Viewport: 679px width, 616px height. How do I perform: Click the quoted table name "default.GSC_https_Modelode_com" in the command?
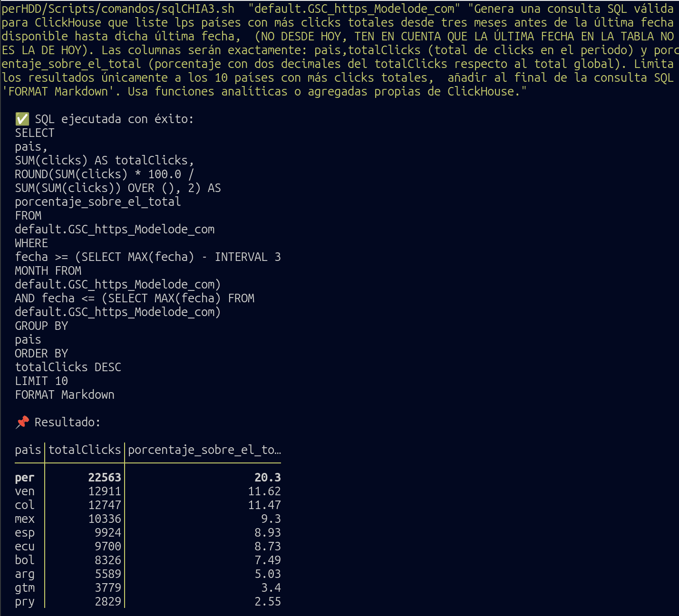point(354,9)
